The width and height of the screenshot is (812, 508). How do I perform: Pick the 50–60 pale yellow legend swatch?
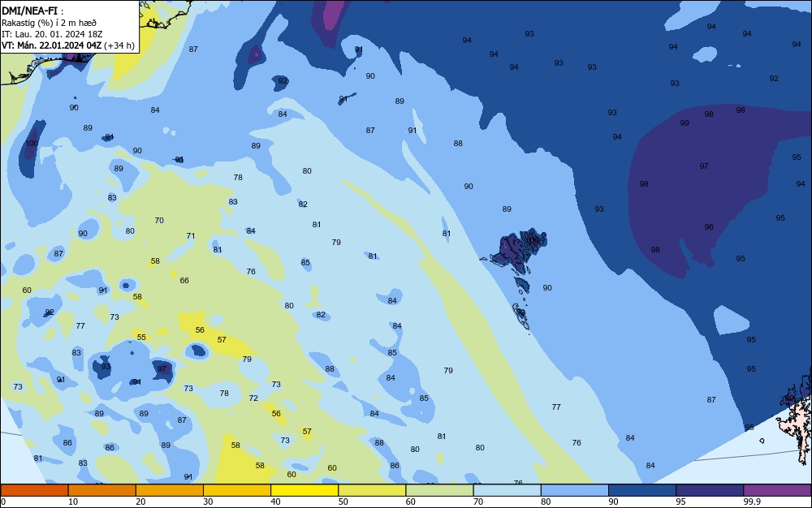point(372,490)
